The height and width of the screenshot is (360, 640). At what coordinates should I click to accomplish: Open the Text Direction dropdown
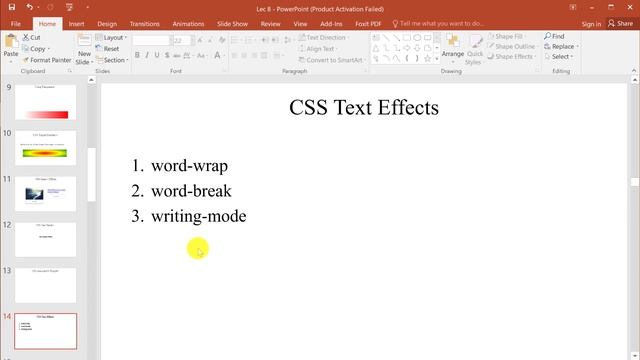[x=324, y=38]
